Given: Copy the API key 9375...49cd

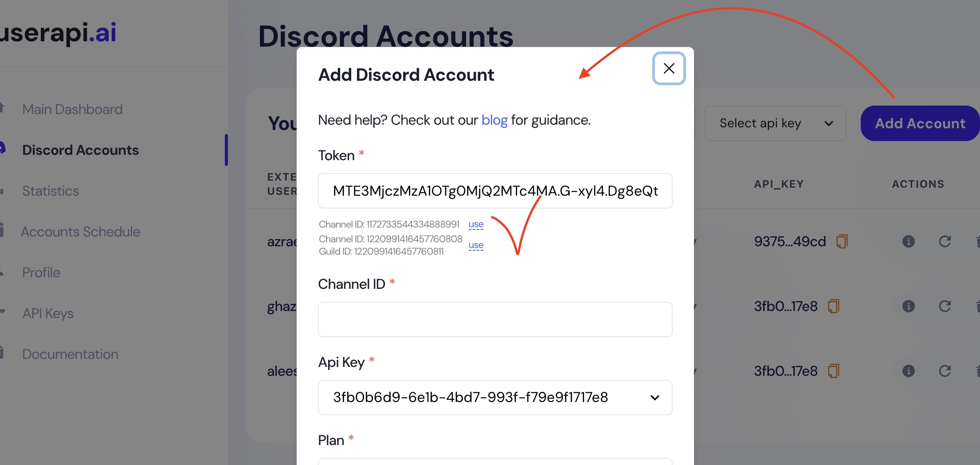Looking at the screenshot, I should pyautogui.click(x=842, y=241).
